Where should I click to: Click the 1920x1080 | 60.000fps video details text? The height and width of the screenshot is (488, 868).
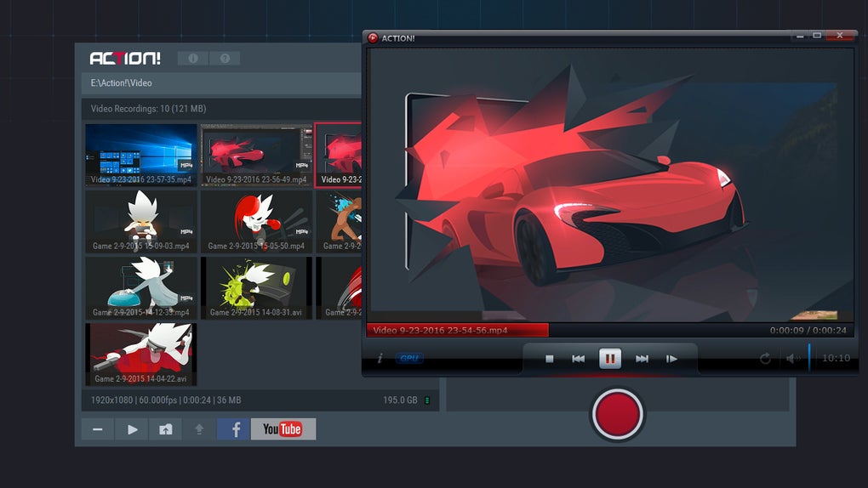pyautogui.click(x=166, y=400)
